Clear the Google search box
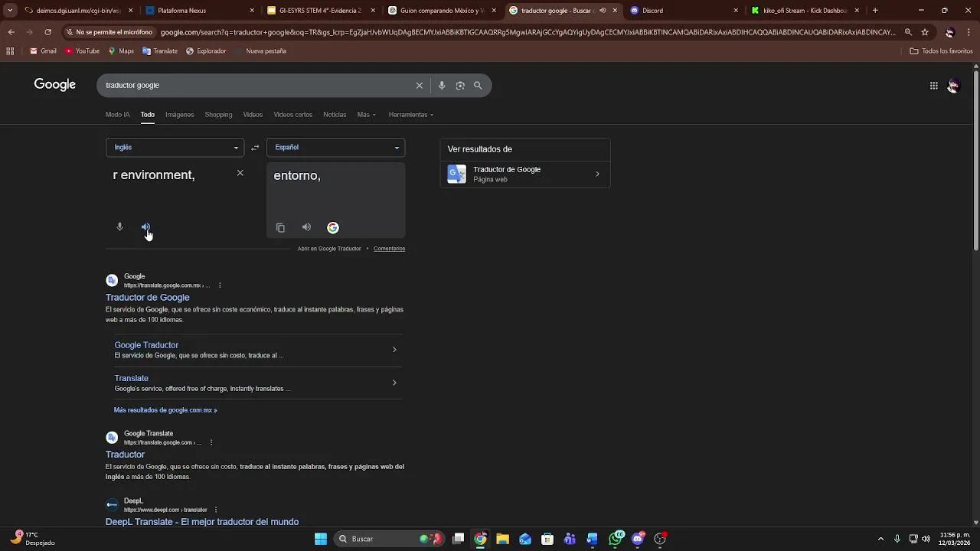Screen dimensions: 980x551 click(419, 86)
